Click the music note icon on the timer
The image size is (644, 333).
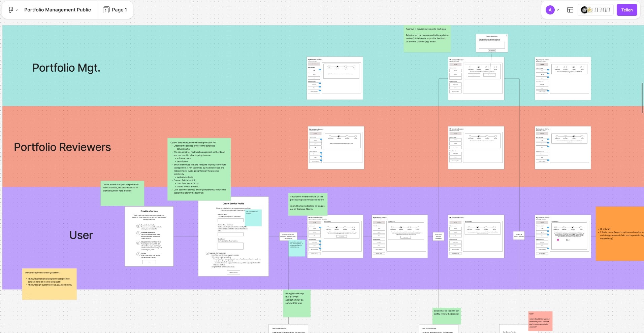(x=584, y=10)
